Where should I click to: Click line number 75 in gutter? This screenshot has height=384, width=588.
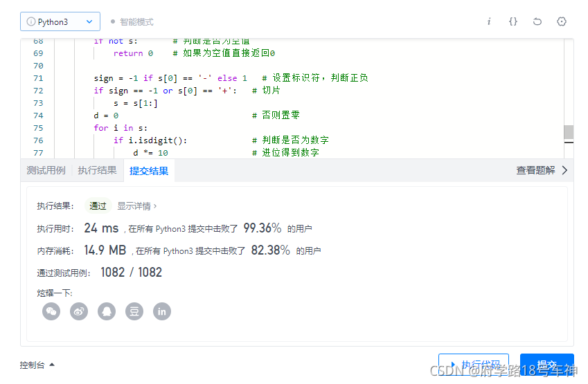tap(38, 128)
